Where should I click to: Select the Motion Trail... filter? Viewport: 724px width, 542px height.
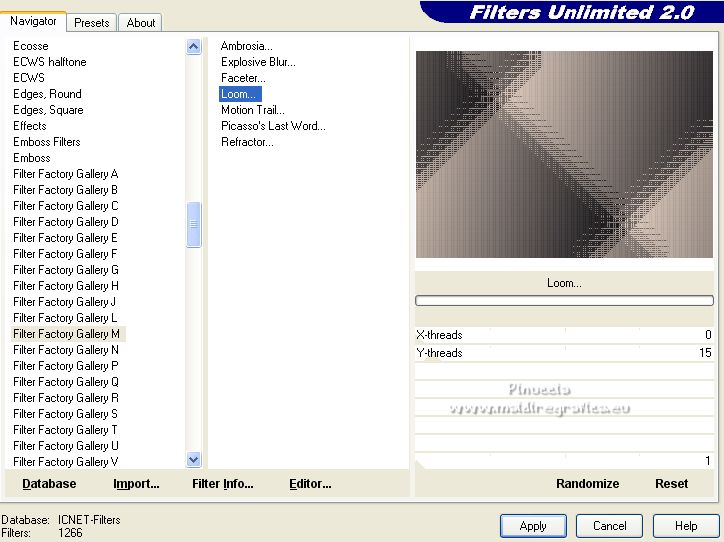coord(253,110)
